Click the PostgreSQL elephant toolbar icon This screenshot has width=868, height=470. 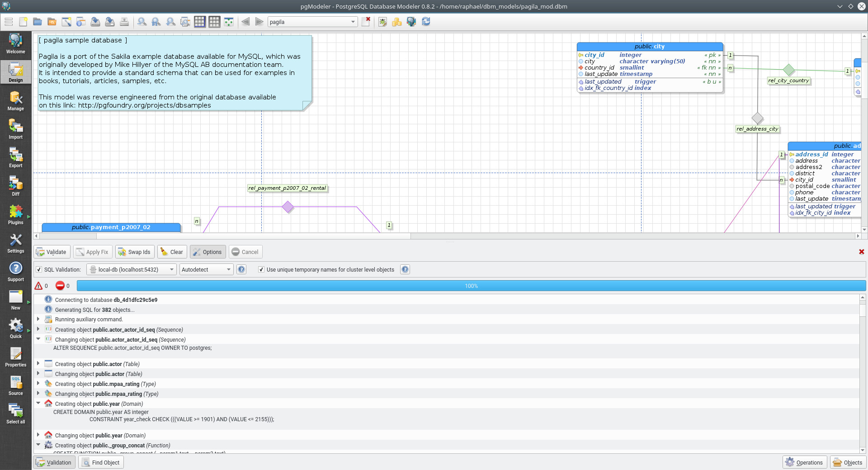click(x=411, y=22)
